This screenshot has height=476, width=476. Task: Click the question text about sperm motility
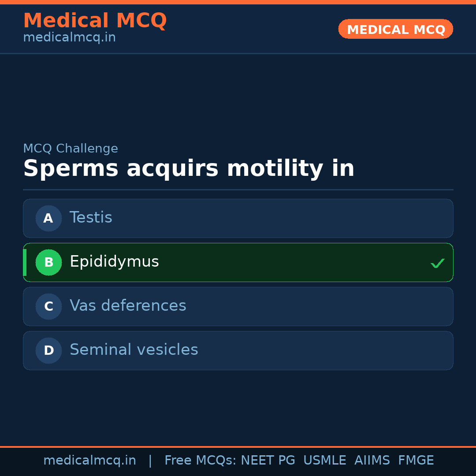click(189, 169)
